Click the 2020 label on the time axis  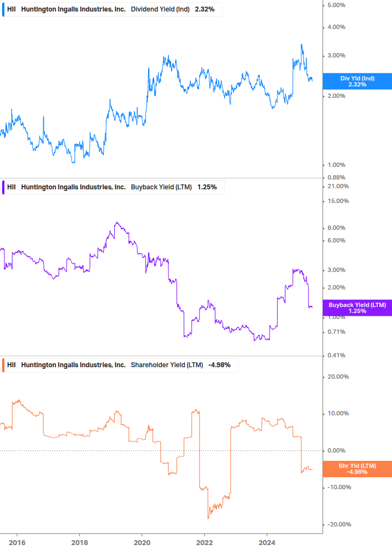(x=142, y=543)
